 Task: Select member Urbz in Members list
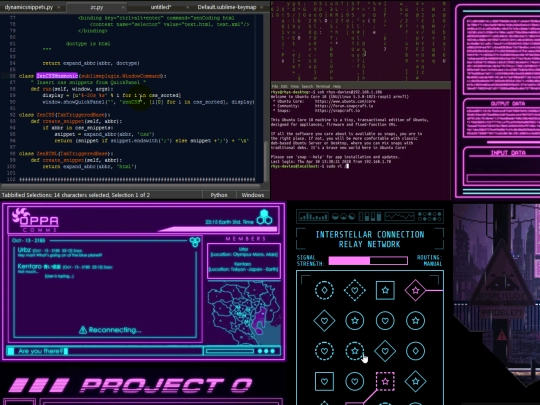click(x=244, y=252)
